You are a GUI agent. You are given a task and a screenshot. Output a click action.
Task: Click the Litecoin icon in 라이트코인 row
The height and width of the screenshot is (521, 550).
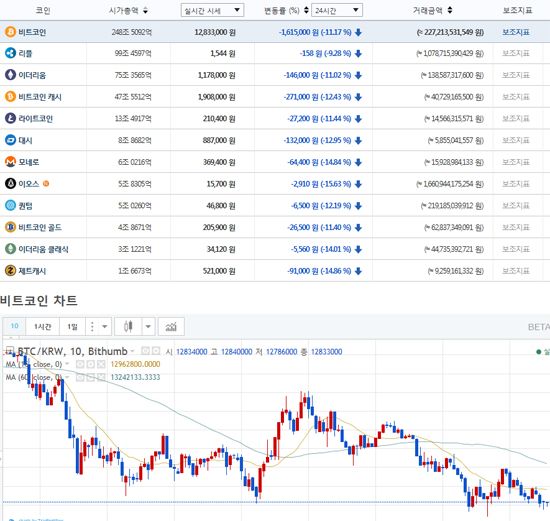pos(10,118)
